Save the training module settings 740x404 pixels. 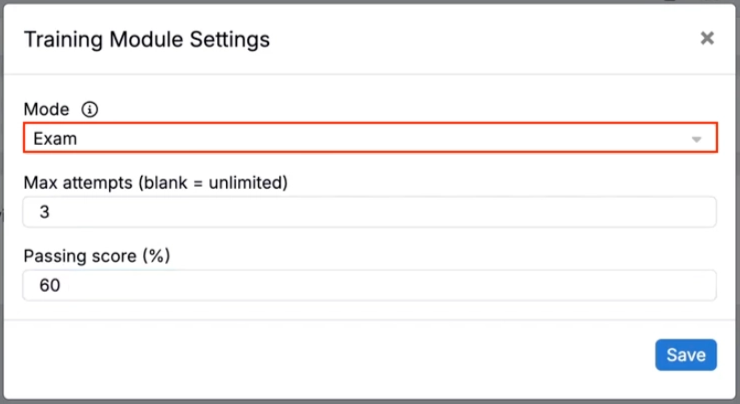[686, 355]
